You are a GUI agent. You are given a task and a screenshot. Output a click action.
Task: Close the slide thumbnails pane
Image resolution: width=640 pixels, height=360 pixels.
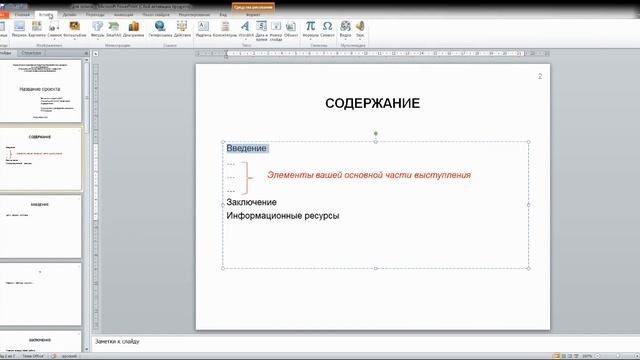coord(86,53)
